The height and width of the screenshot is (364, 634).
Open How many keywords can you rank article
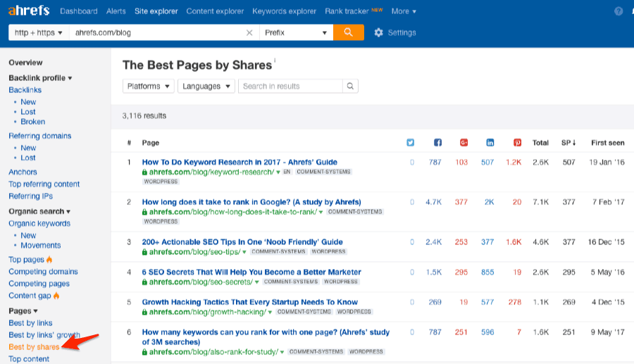(266, 337)
